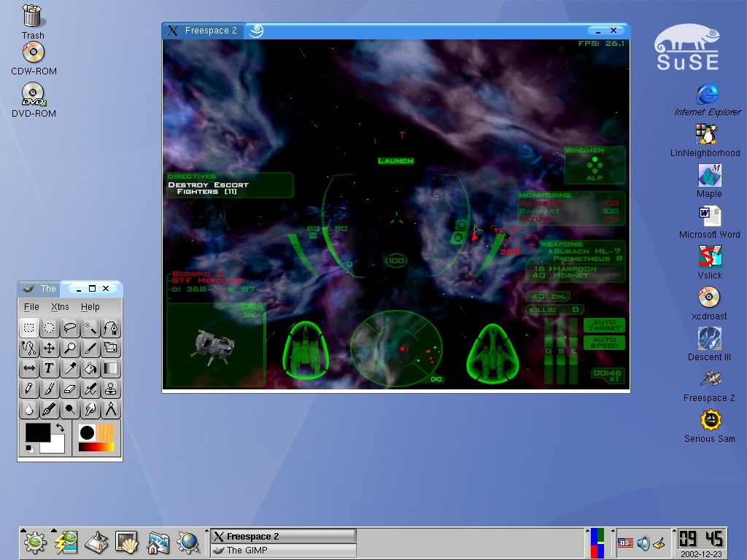Open the Trash desktop icon
Image resolution: width=747 pixels, height=560 pixels.
tap(32, 22)
